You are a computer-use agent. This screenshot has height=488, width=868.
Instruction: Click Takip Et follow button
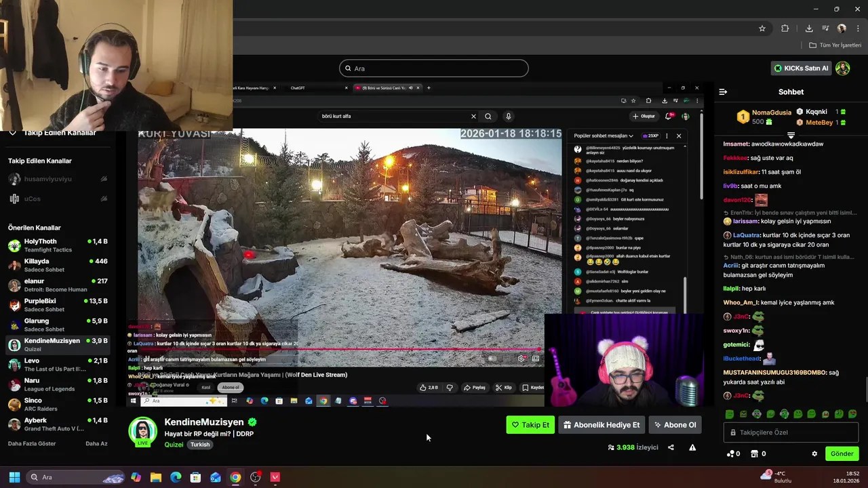(x=530, y=425)
